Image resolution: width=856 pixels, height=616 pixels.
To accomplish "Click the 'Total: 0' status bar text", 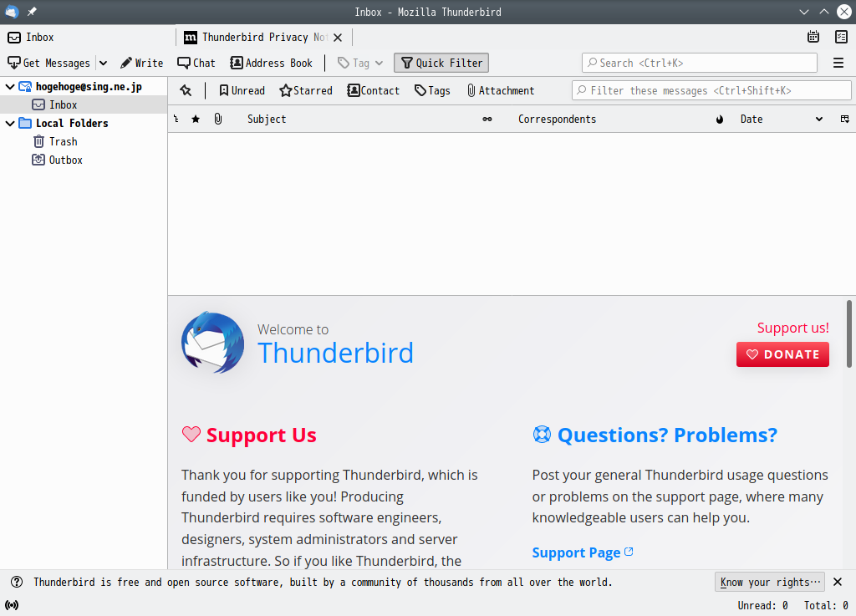I will tap(826, 605).
